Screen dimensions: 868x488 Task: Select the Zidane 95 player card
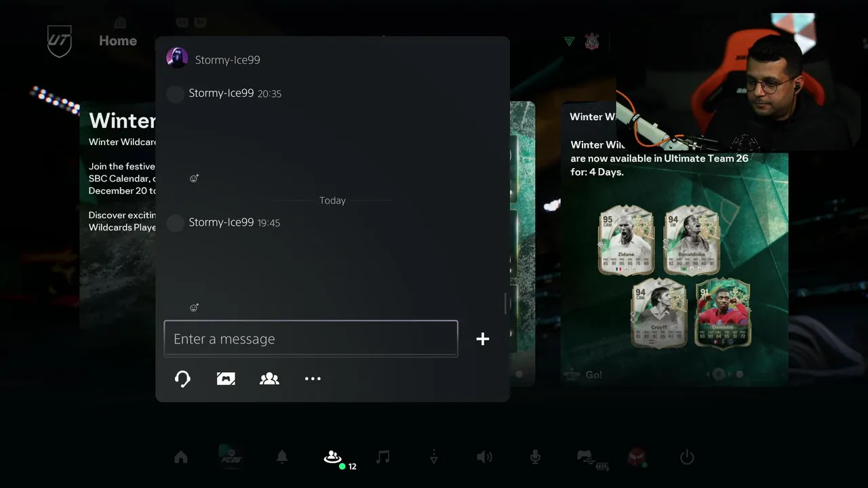626,241
